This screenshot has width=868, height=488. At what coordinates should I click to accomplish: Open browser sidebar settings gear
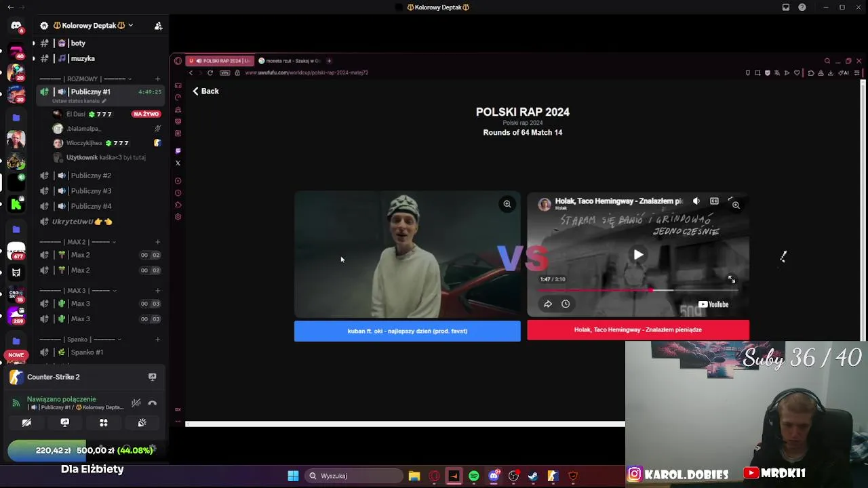coord(178,217)
